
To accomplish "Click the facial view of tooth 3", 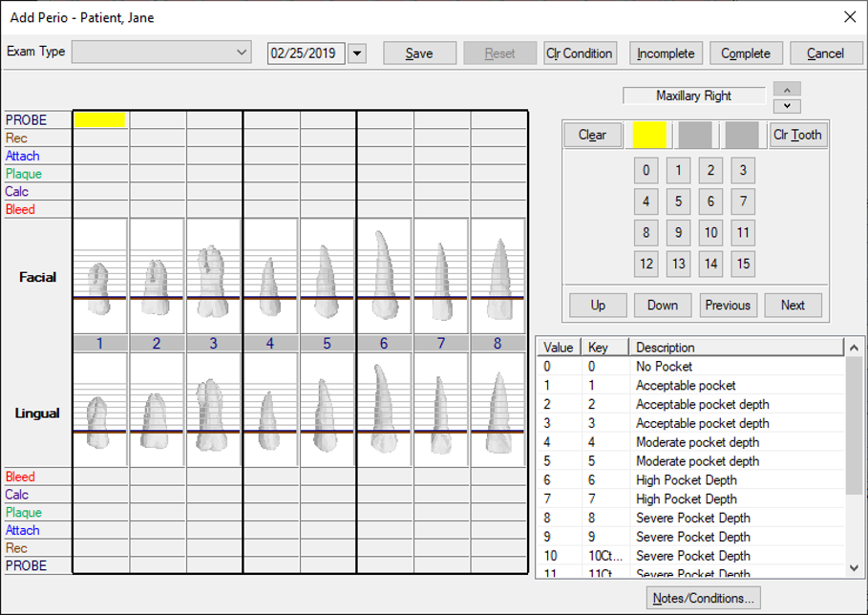I will click(214, 276).
